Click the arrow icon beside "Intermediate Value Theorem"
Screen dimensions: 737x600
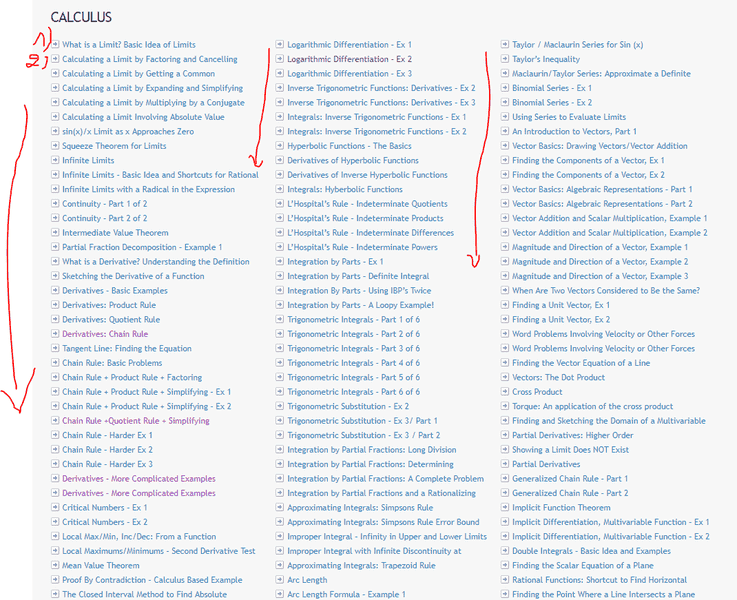[55, 233]
